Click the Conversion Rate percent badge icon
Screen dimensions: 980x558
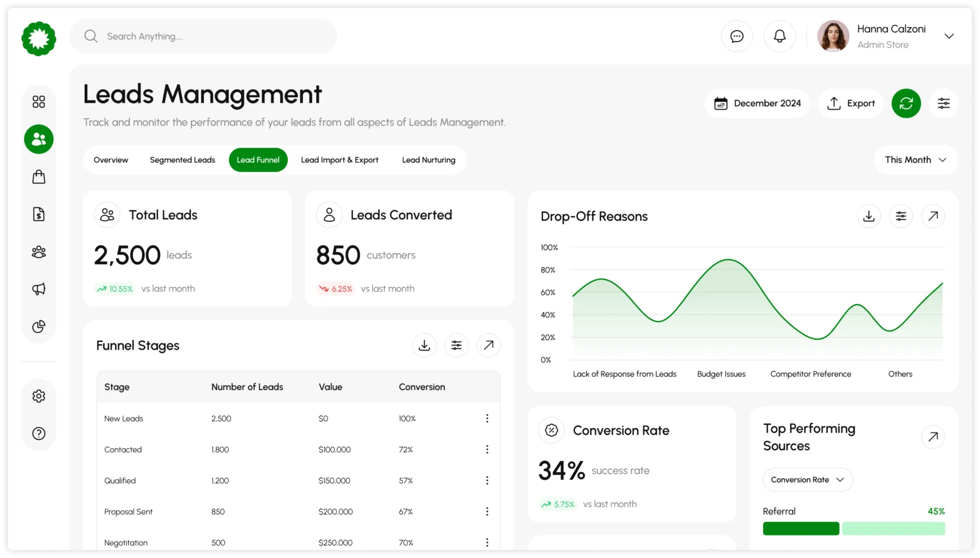[552, 430]
